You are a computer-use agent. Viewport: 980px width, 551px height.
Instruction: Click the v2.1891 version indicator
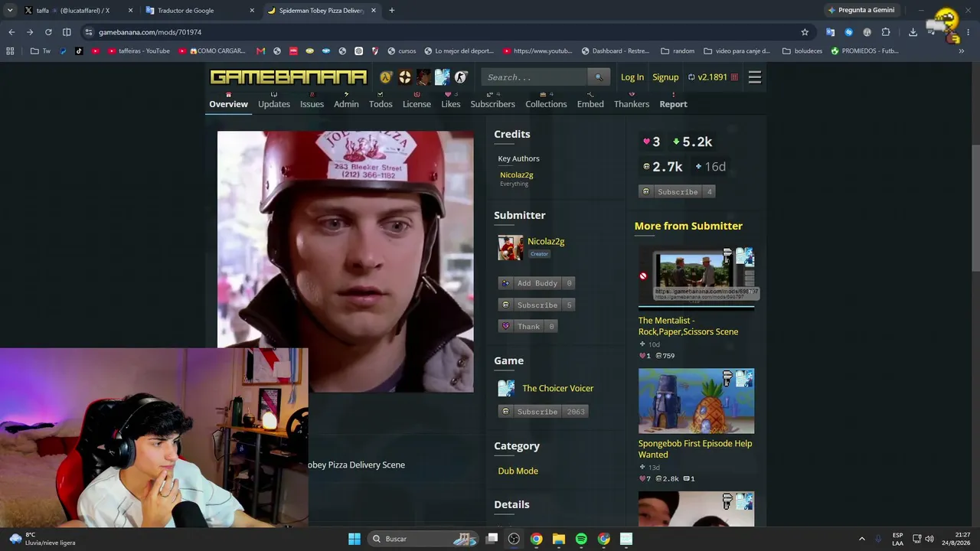(x=713, y=77)
